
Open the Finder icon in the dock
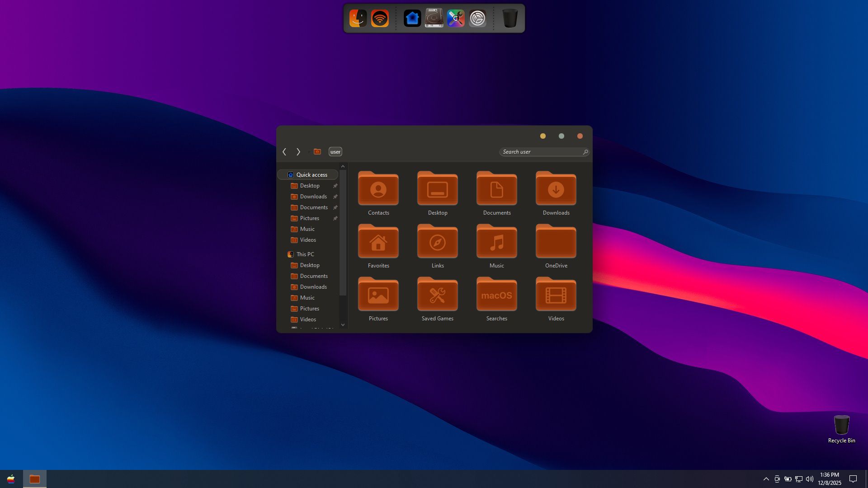358,19
